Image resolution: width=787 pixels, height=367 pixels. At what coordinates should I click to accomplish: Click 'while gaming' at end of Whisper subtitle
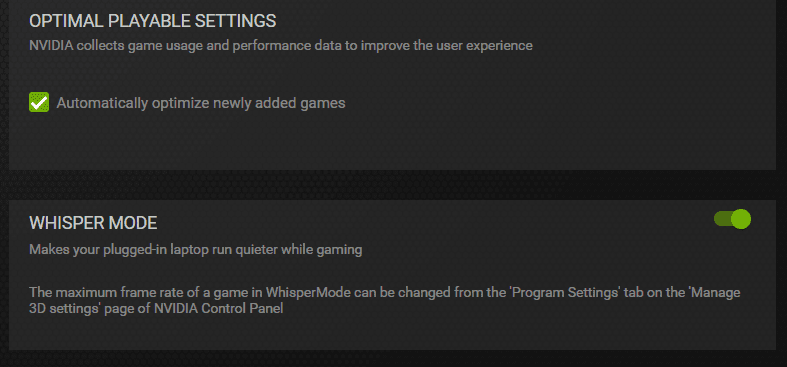pyautogui.click(x=330, y=250)
